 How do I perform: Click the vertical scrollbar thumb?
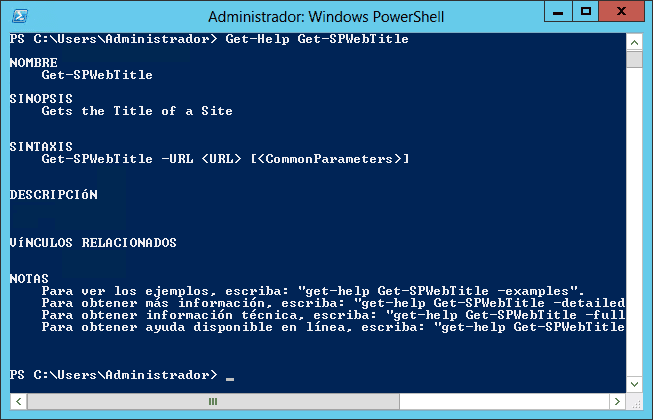[x=634, y=59]
